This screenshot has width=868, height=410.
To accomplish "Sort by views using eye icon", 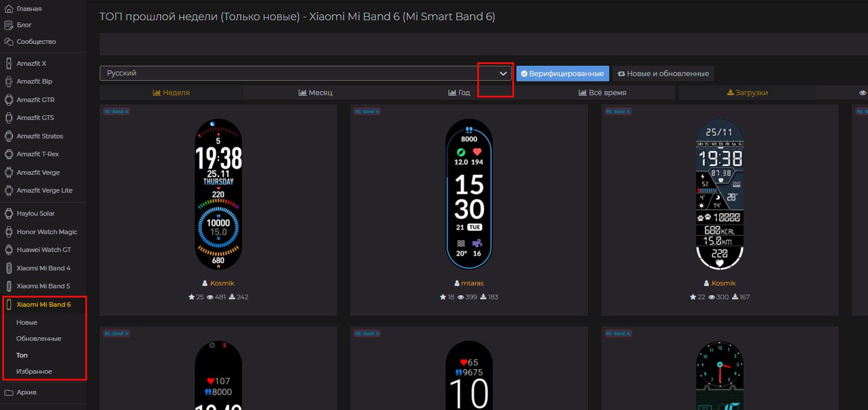I will (x=862, y=93).
